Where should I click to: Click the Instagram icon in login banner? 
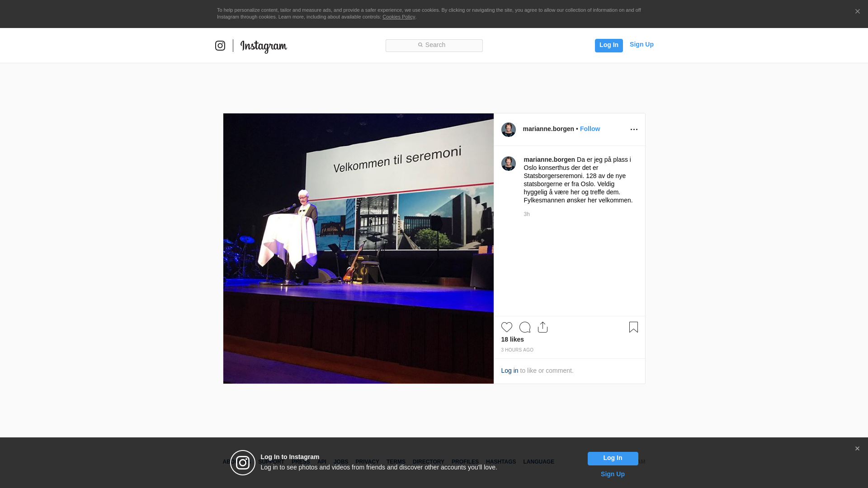click(243, 463)
